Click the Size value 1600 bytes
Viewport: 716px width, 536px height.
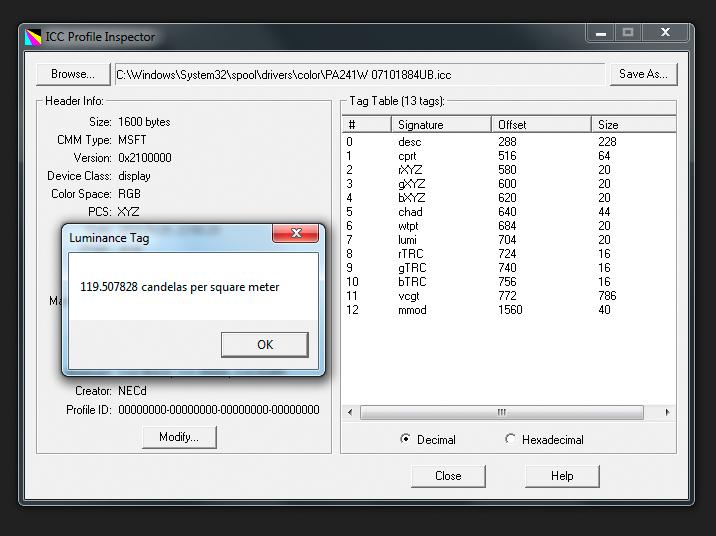click(x=144, y=122)
